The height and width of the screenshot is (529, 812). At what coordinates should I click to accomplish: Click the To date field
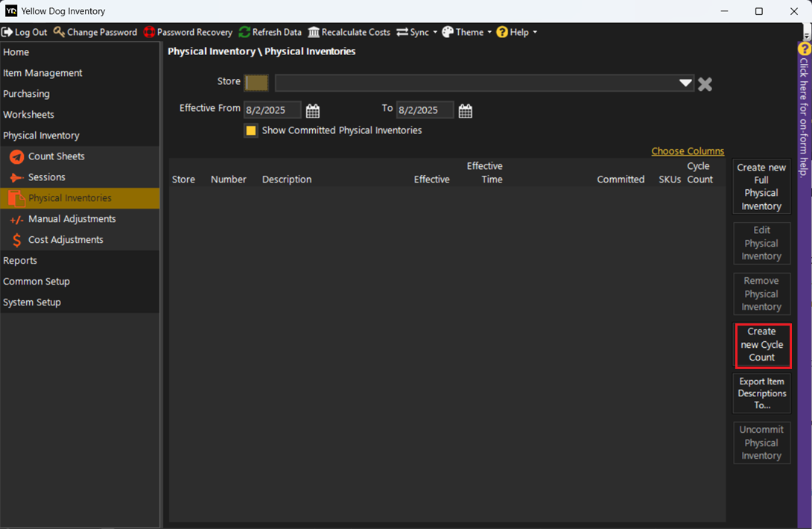point(425,110)
